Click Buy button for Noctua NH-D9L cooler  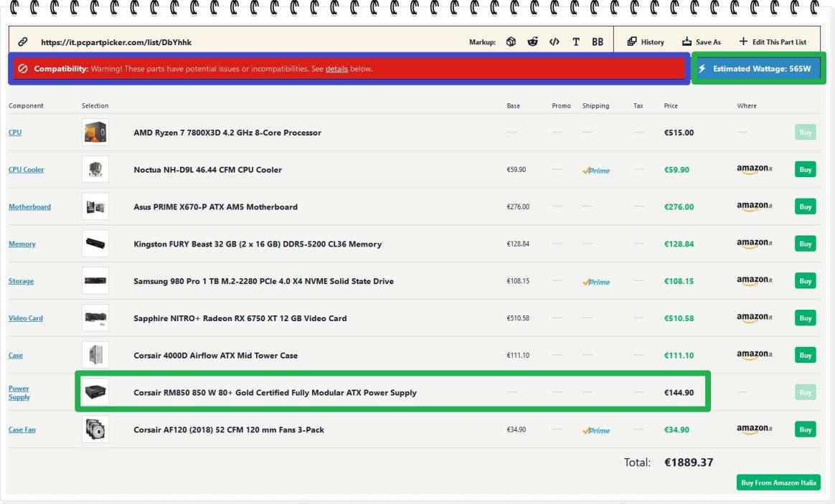(805, 170)
